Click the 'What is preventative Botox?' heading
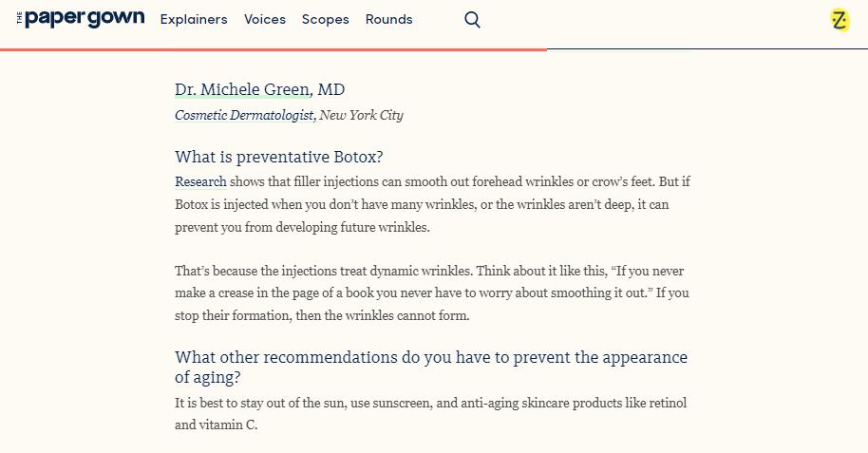This screenshot has height=453, width=868. [x=278, y=158]
